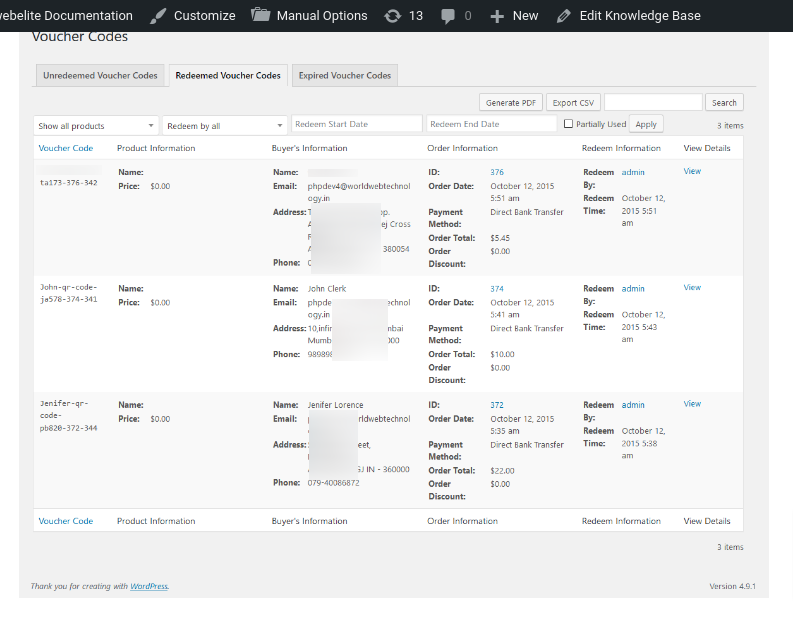The height and width of the screenshot is (618, 793).
Task: Select the Redeemed Voucher Codes tab
Action: [228, 76]
